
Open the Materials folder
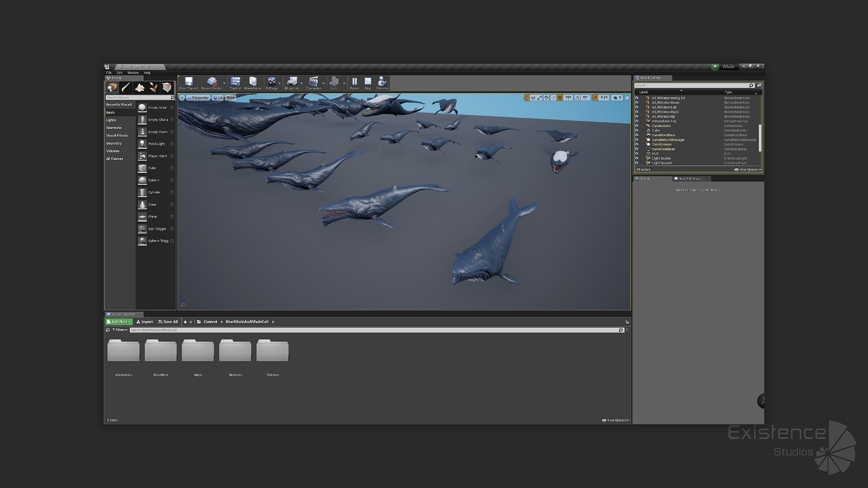235,357
